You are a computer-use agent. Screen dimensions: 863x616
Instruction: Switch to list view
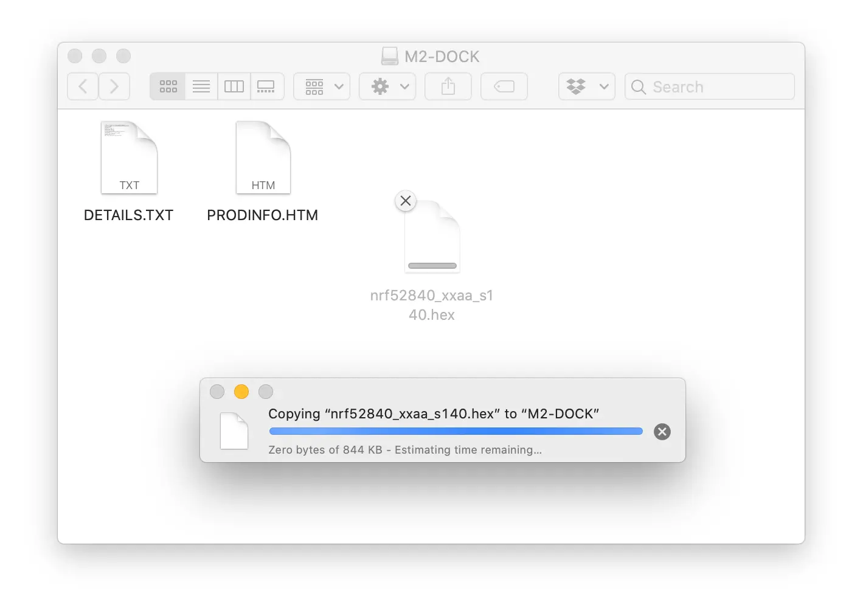point(201,86)
